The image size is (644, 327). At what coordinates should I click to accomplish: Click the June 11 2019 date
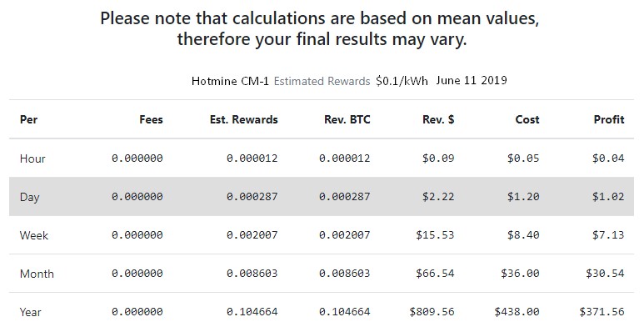coord(471,80)
